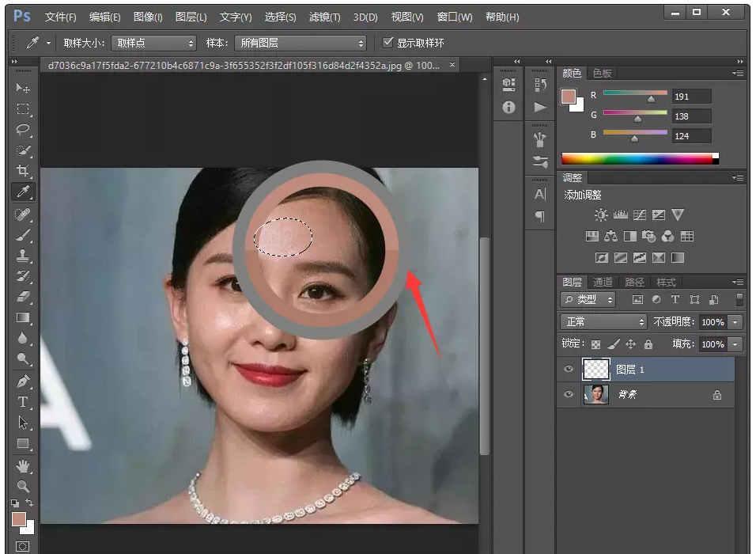Select the Zoom tool in toolbar

pyautogui.click(x=23, y=486)
